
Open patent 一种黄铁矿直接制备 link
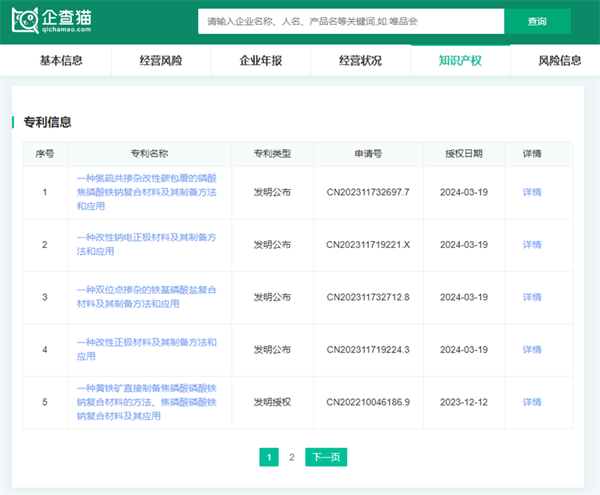[147, 402]
